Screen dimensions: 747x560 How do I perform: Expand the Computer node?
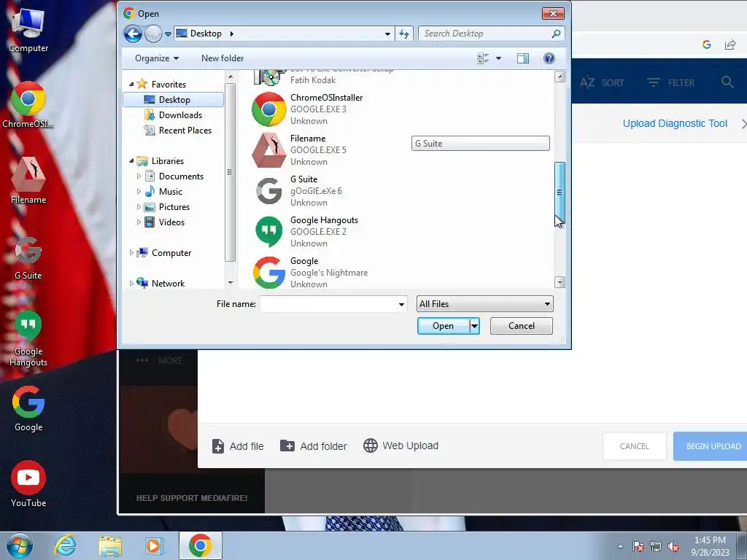point(131,253)
